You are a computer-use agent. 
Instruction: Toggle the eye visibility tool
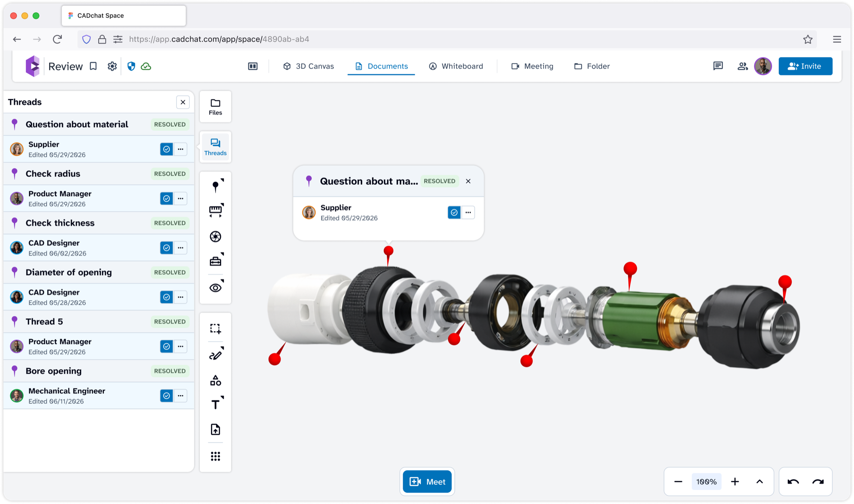pos(216,287)
